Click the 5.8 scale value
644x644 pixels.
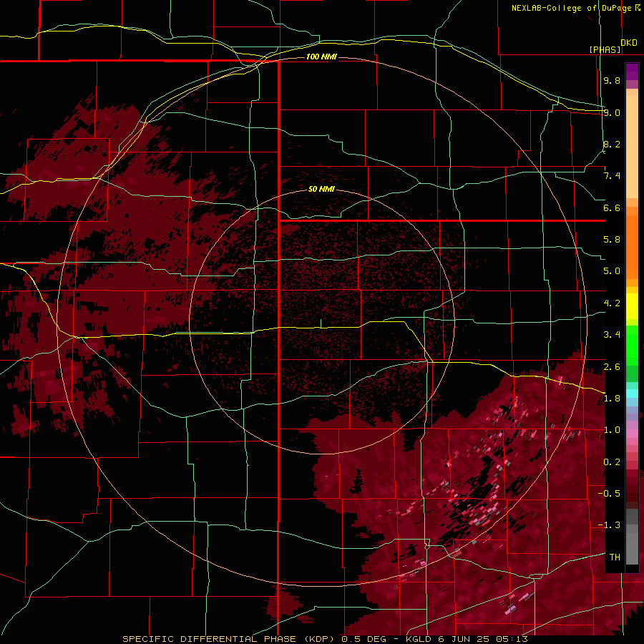pos(612,240)
